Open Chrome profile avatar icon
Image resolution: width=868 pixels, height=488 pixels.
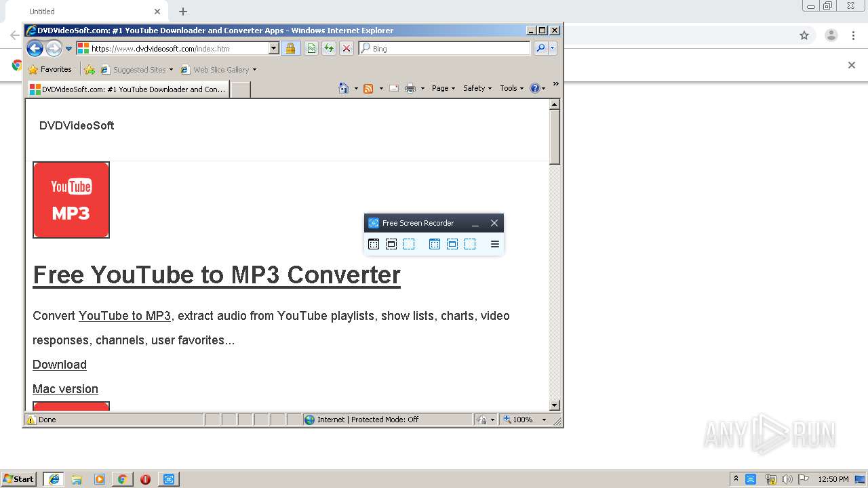831,35
